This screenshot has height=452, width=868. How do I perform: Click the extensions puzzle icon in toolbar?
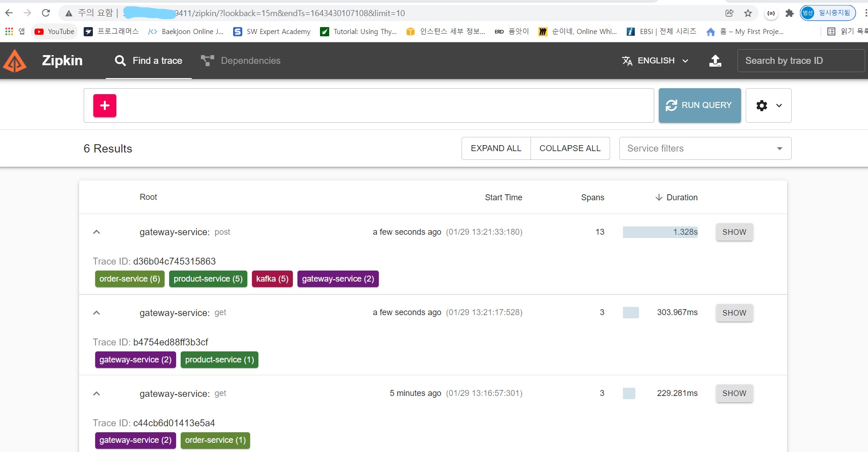click(790, 13)
